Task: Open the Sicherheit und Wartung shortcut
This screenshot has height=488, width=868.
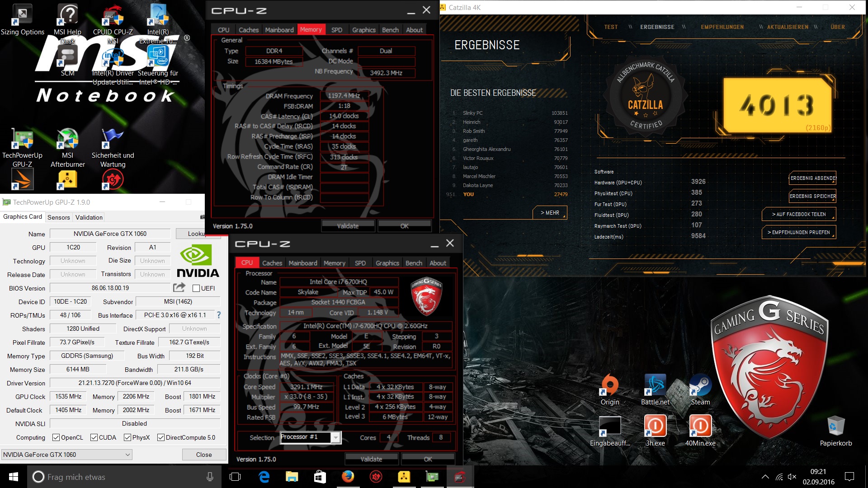Action: coord(113,148)
